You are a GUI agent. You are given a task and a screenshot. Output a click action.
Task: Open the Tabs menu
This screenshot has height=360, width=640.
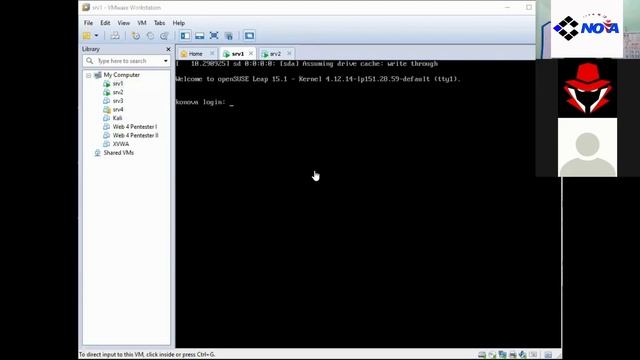coord(159,23)
